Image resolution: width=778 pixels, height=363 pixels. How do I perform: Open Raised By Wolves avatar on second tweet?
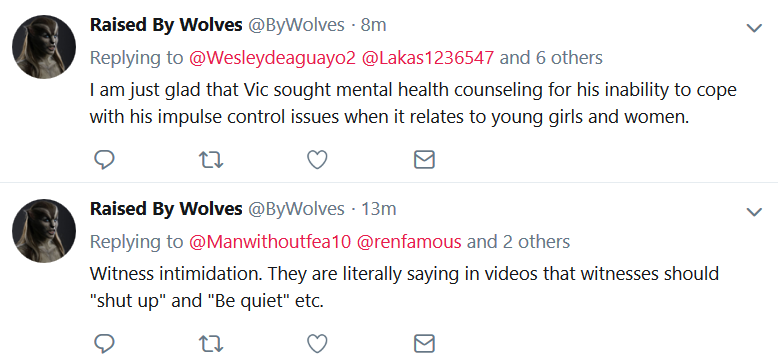pyautogui.click(x=44, y=231)
